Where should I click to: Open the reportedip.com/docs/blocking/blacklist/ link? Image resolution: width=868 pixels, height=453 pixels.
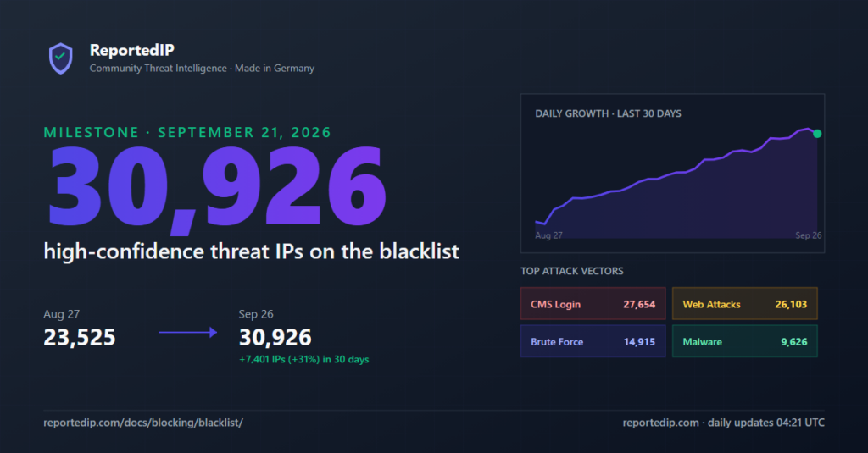(x=143, y=423)
